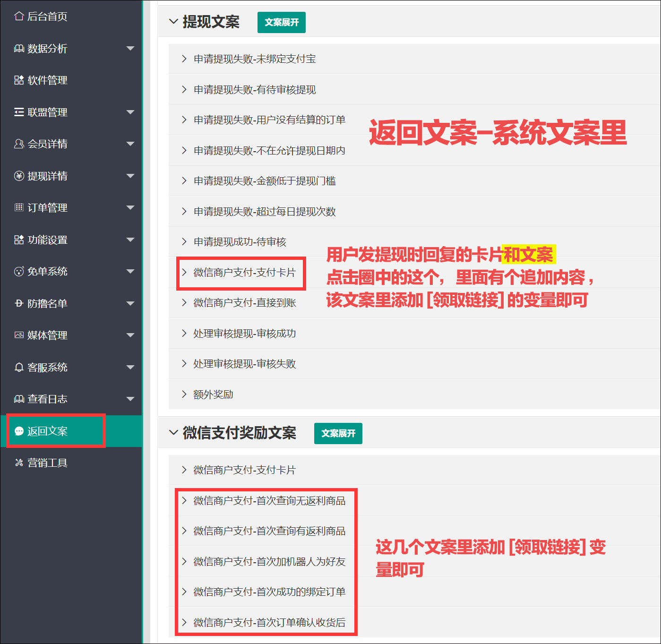Click 文案展开 button next to 微信支付奖励文案

338,433
